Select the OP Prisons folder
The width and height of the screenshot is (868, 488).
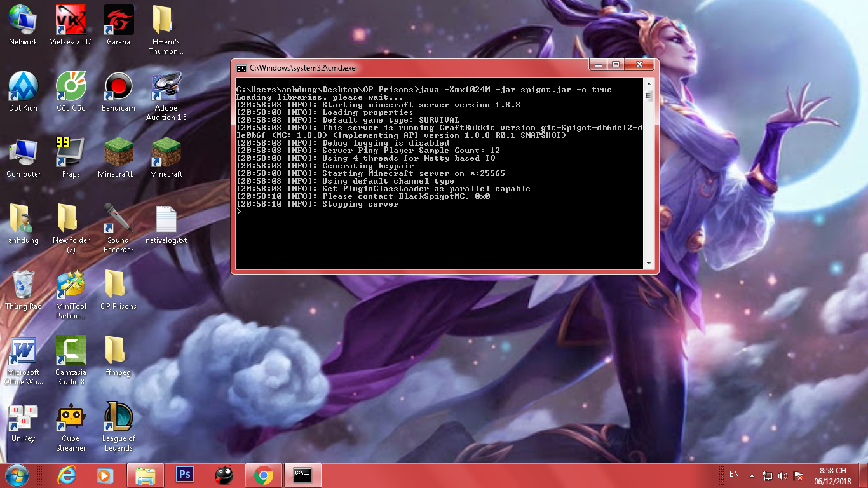(118, 290)
